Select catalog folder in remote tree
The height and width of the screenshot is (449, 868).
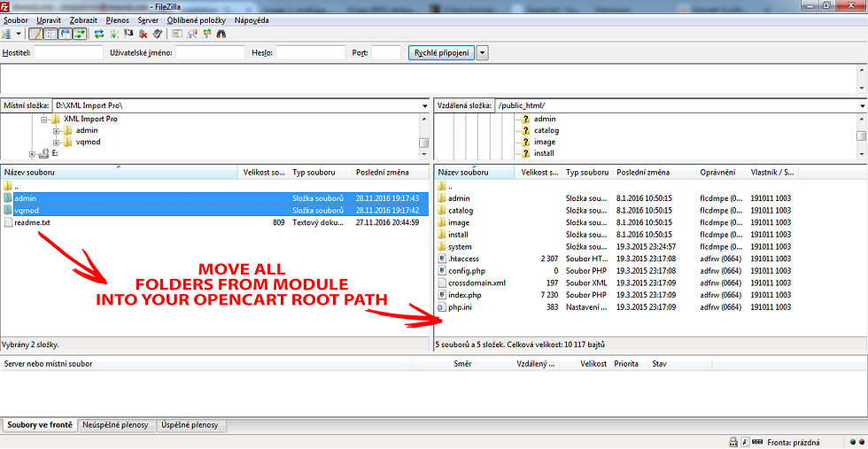[x=546, y=131]
